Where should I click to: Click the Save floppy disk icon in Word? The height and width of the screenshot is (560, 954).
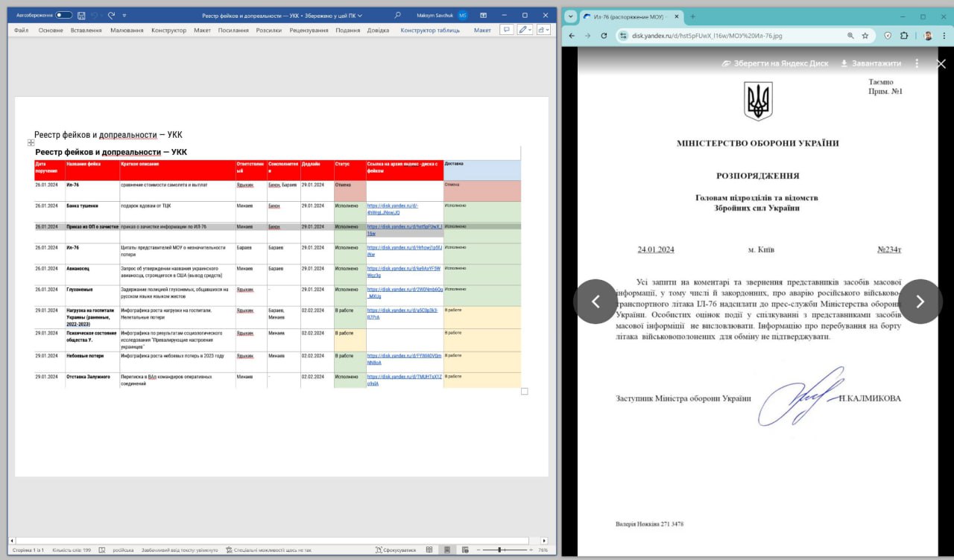pos(81,15)
